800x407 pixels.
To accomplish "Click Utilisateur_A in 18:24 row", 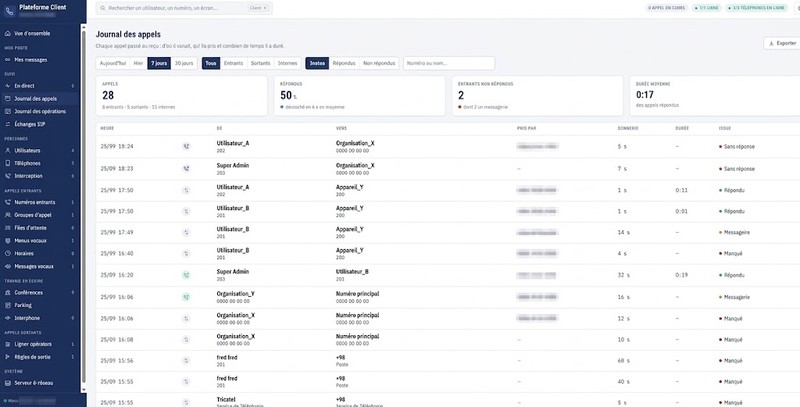I will coord(233,143).
